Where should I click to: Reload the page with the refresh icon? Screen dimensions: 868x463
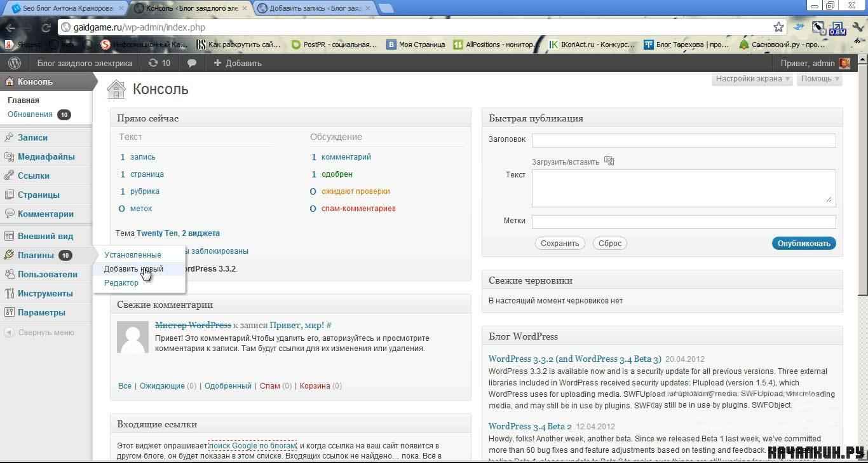(x=46, y=27)
